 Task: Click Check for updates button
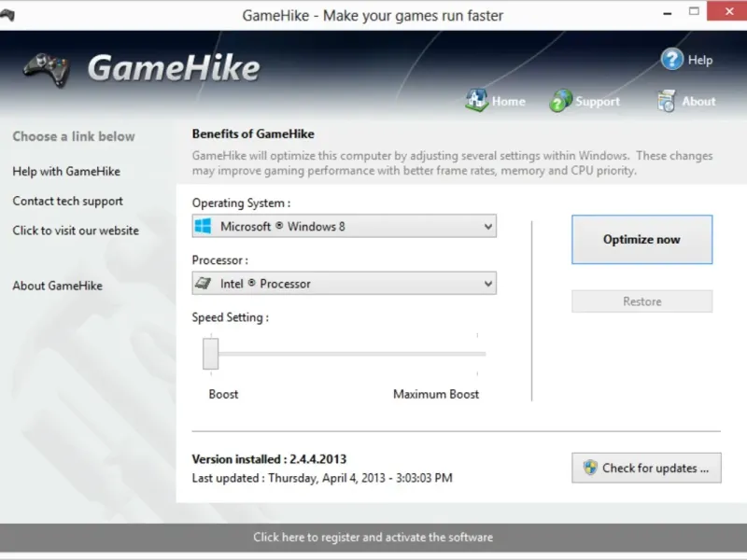pos(646,468)
